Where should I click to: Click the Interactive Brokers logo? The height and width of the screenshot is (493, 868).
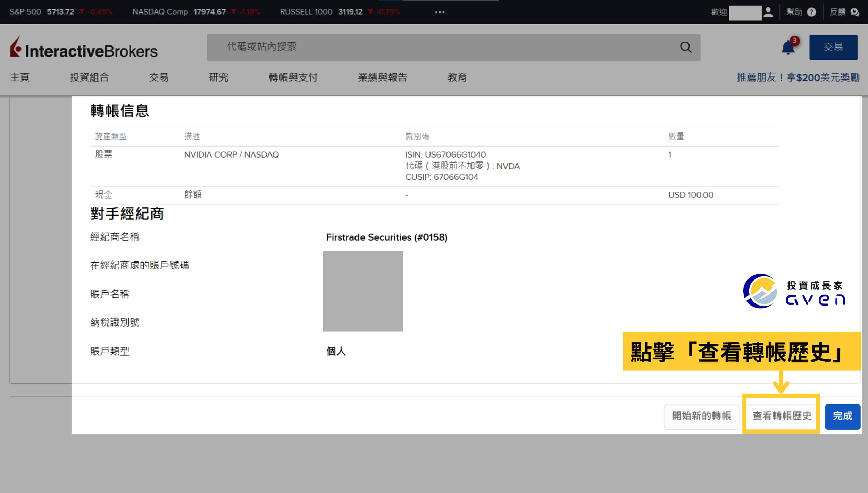84,48
